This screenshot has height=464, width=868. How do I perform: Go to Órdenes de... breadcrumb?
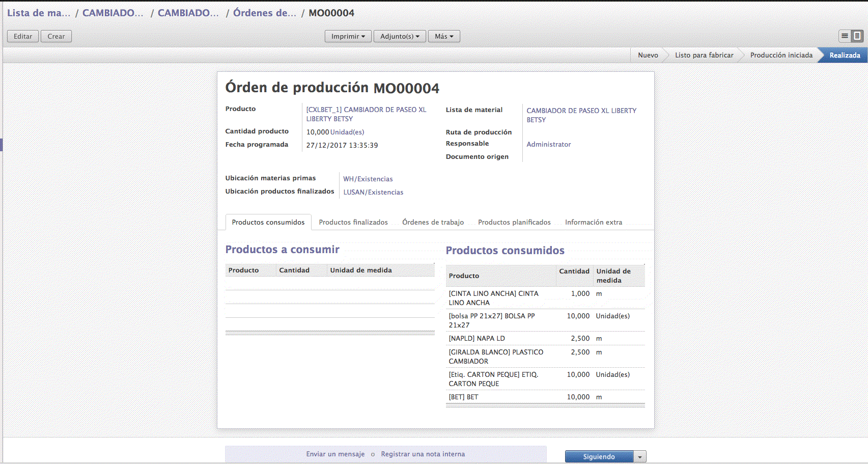(264, 13)
